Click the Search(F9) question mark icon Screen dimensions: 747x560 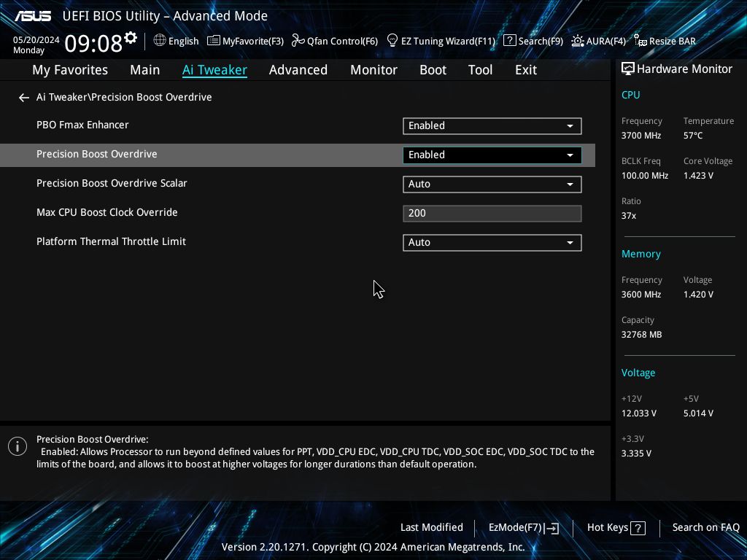(x=509, y=41)
